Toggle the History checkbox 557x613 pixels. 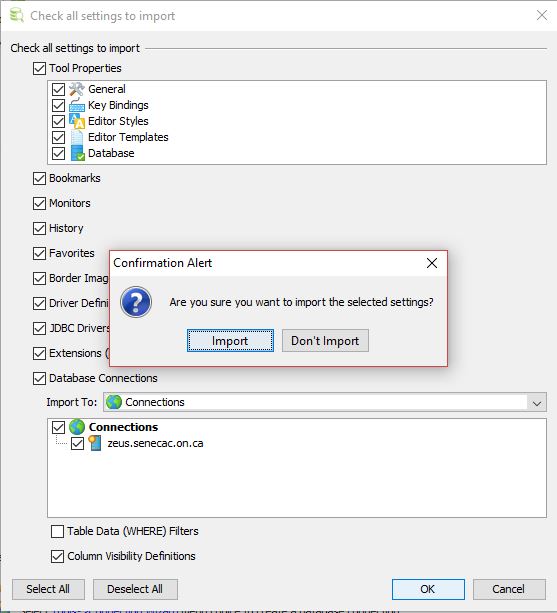(x=39, y=229)
